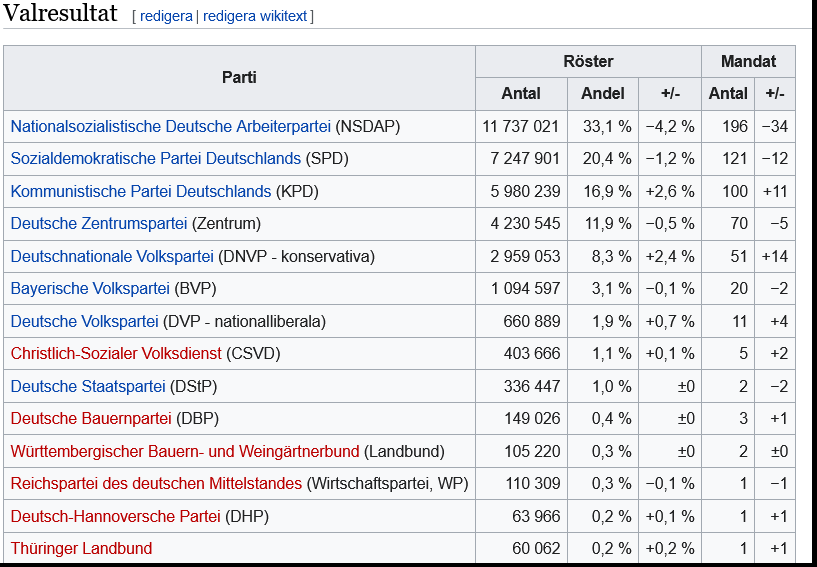Click the 'Röster' column group header
The width and height of the screenshot is (817, 567).
click(x=588, y=61)
